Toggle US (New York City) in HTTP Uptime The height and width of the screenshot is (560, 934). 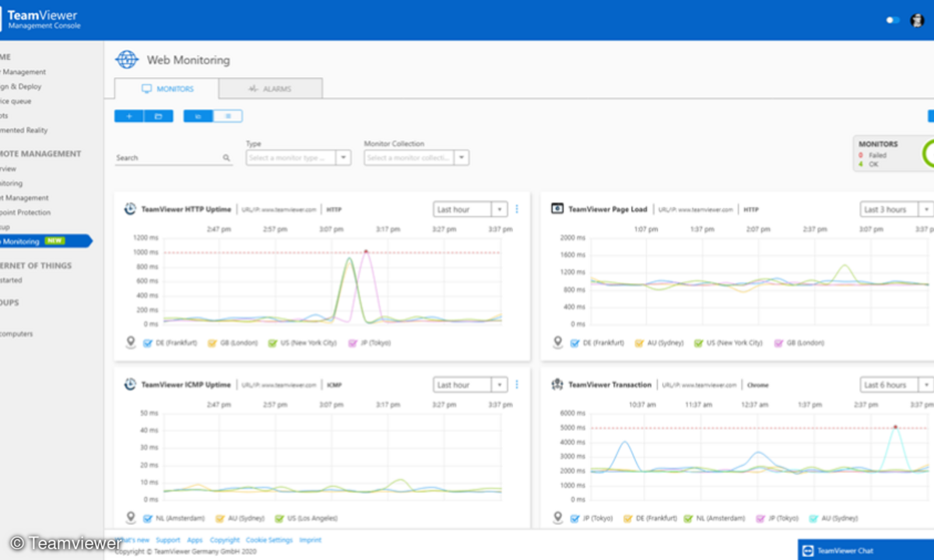[272, 343]
